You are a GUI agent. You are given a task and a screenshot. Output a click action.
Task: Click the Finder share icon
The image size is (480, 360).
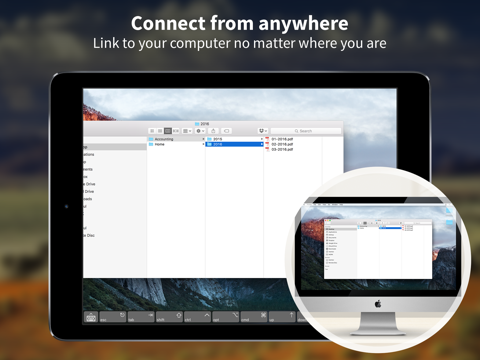[x=213, y=131]
